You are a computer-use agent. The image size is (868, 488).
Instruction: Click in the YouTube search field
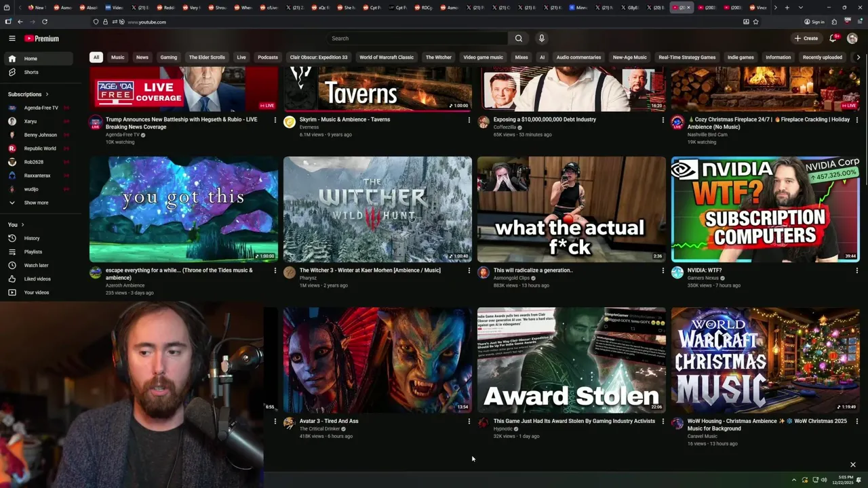coord(417,39)
